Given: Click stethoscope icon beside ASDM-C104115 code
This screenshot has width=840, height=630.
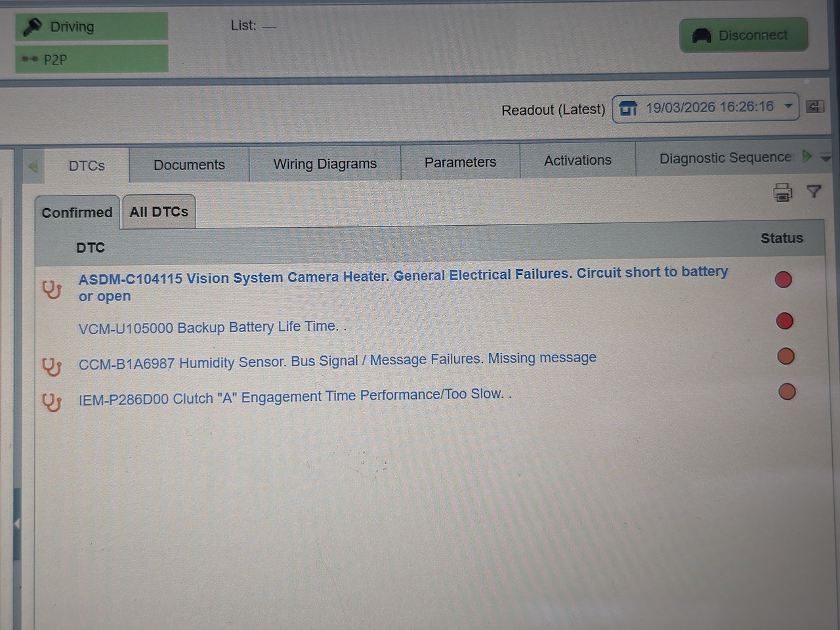Looking at the screenshot, I should point(52,289).
